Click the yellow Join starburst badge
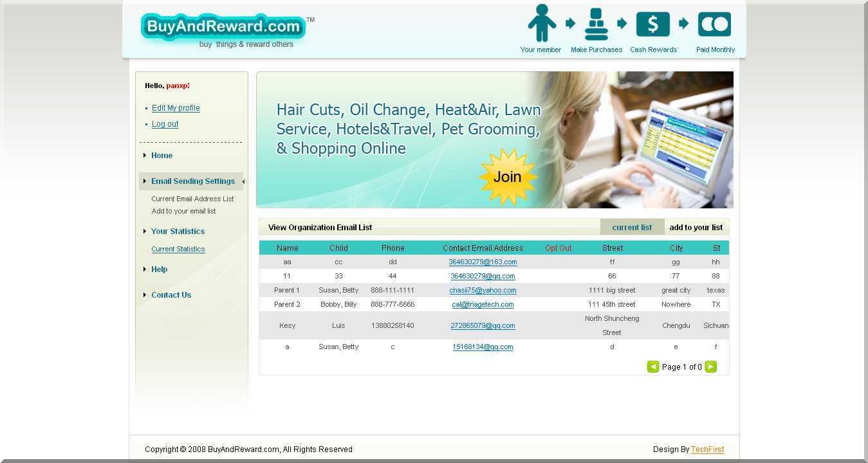Viewport: 868px width, 463px height. click(508, 176)
